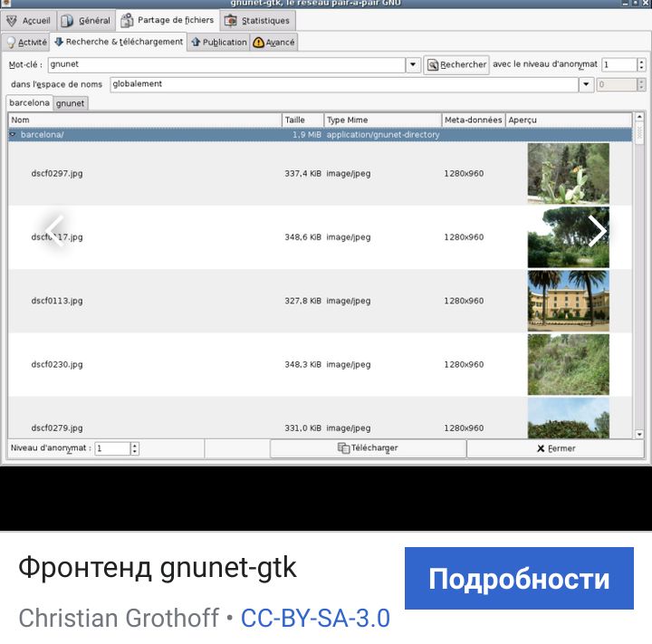Viewport: 652px width, 644px height.
Task: Click the download arrow icon on Recherche tab
Action: point(59,42)
